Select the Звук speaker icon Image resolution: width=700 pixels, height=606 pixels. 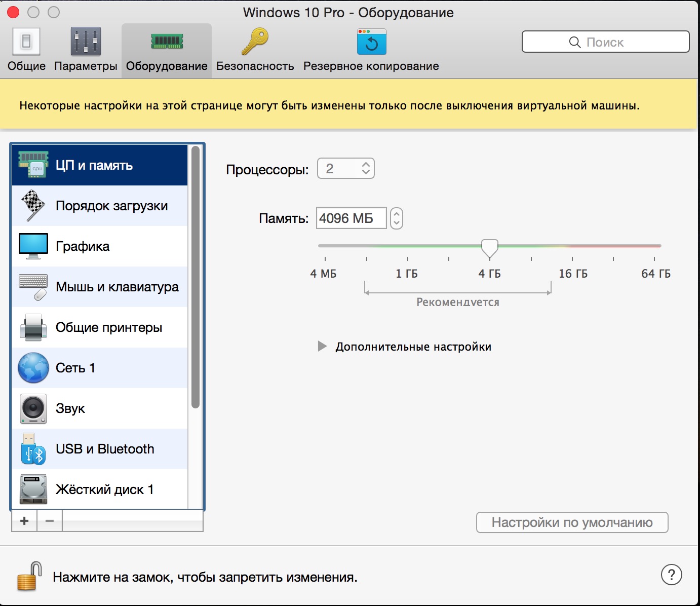[33, 408]
